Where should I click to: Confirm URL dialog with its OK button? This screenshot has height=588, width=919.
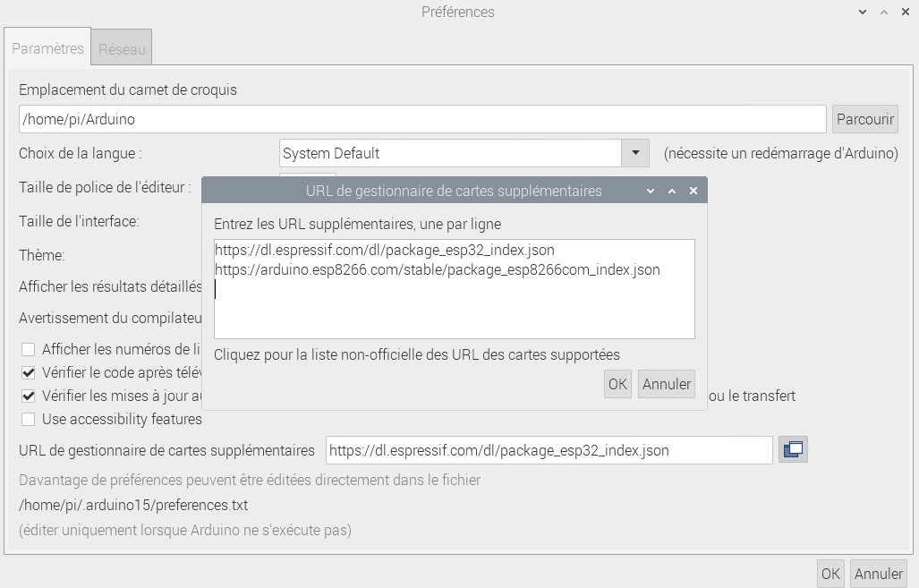[617, 384]
